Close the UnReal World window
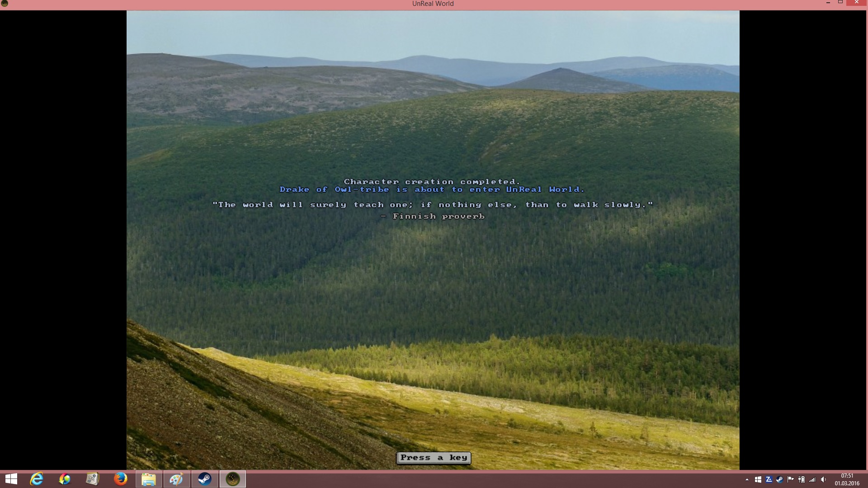868x488 pixels. 856,3
